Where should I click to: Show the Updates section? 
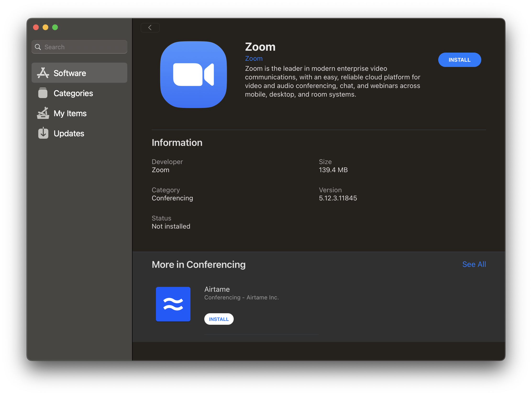(x=69, y=133)
